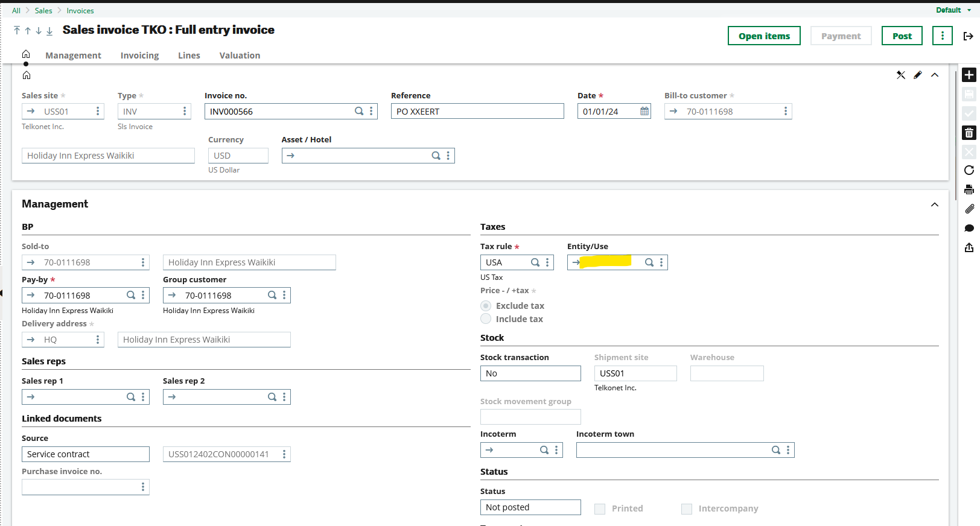Image resolution: width=980 pixels, height=526 pixels.
Task: Collapse the Management section chevron
Action: coord(935,204)
